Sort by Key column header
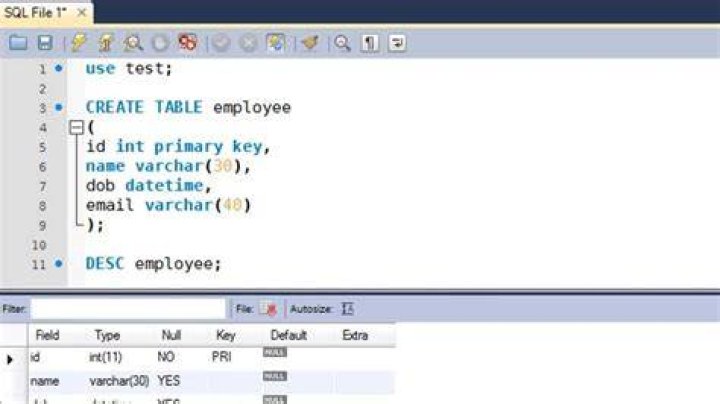The height and width of the screenshot is (404, 720). tap(225, 336)
